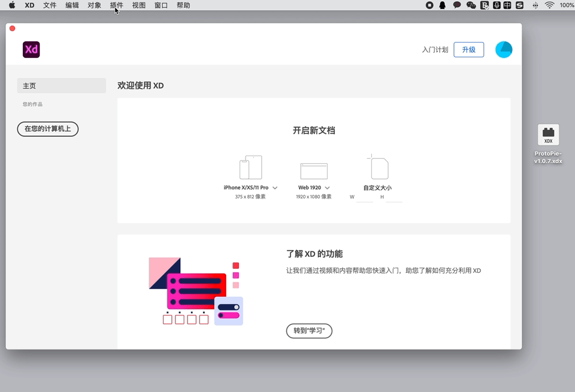Open the 插件 menu

click(116, 5)
